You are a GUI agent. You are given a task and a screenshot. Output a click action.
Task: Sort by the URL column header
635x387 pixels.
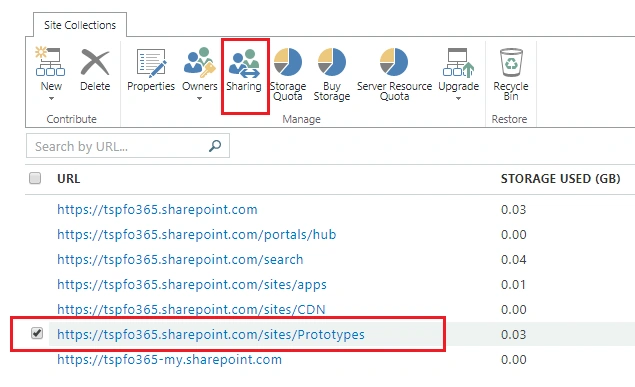tap(68, 179)
